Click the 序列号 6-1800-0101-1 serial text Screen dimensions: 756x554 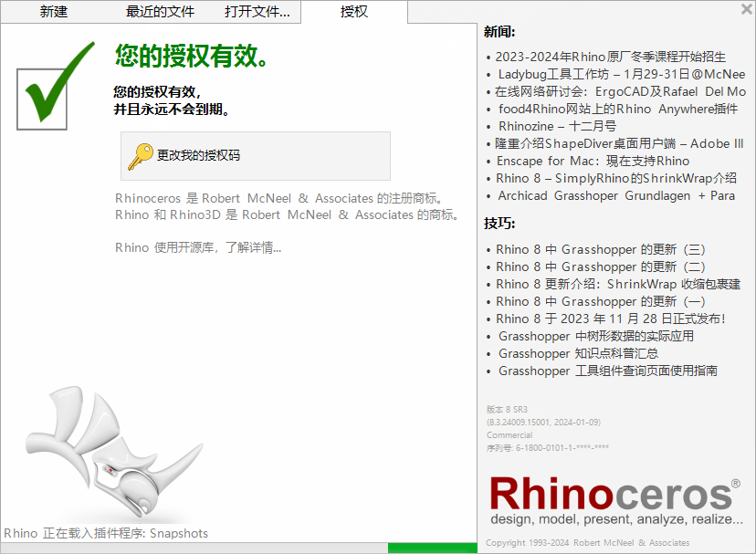pos(547,448)
